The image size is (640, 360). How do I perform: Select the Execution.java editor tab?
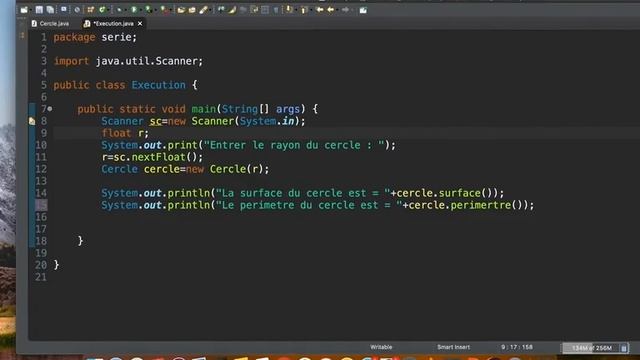tap(109, 24)
